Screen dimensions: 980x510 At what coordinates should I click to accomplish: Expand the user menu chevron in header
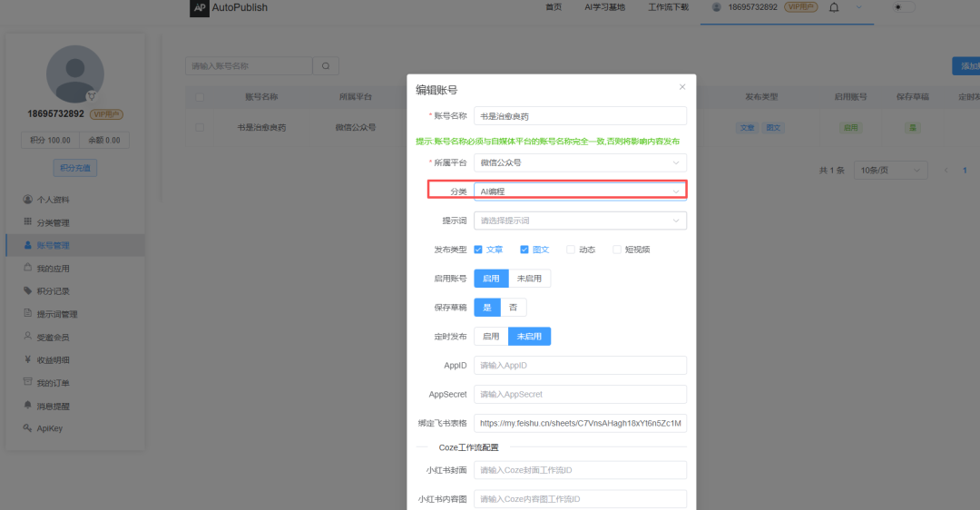tap(858, 7)
